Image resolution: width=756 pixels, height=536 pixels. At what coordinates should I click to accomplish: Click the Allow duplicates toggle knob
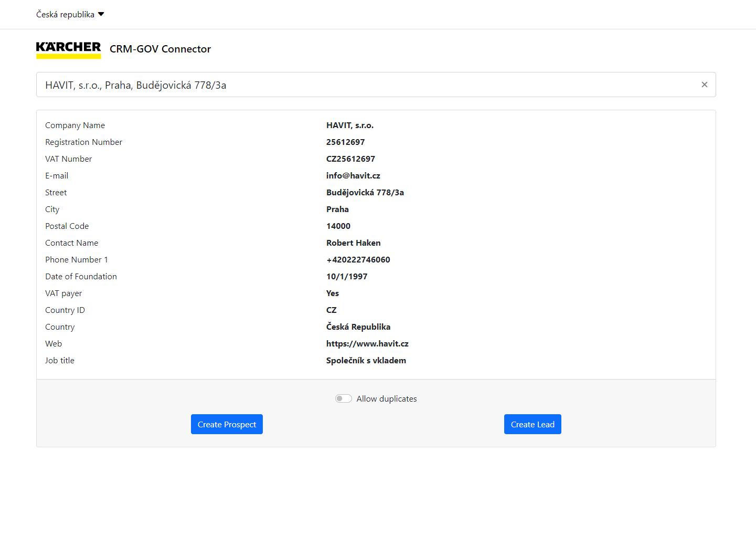tap(340, 398)
